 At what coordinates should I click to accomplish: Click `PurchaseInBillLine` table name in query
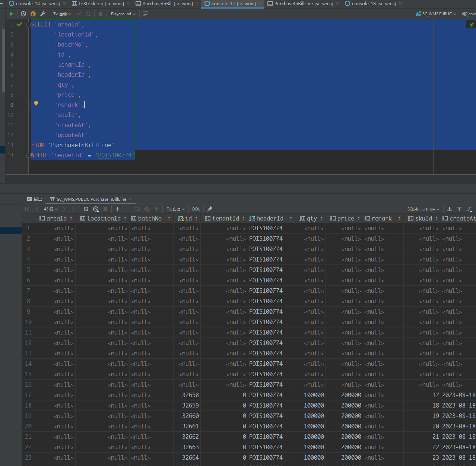tap(81, 145)
